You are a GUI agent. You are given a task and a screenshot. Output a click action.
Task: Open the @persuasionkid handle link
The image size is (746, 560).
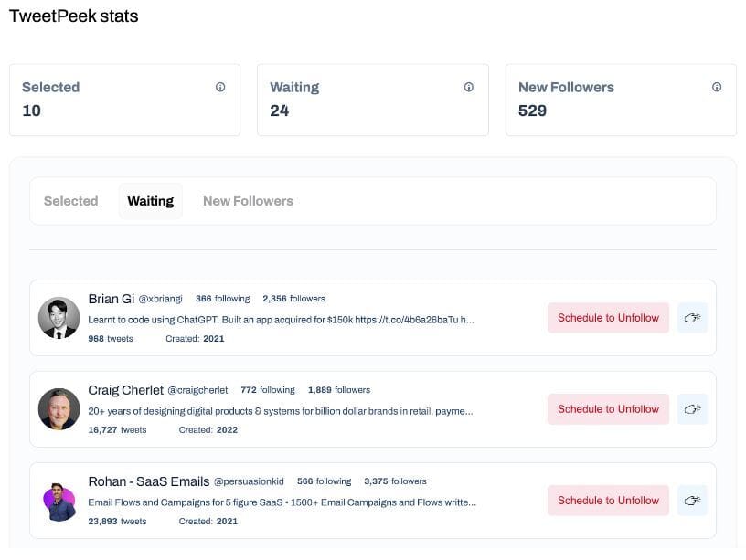(249, 481)
